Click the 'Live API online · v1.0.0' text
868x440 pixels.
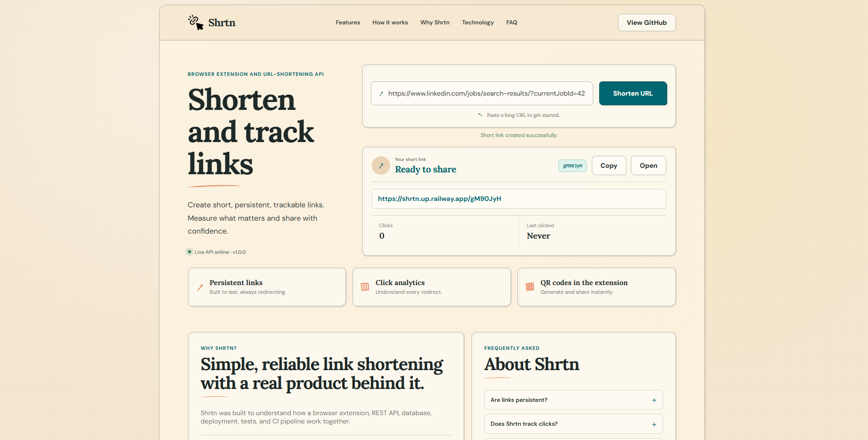[x=220, y=252]
